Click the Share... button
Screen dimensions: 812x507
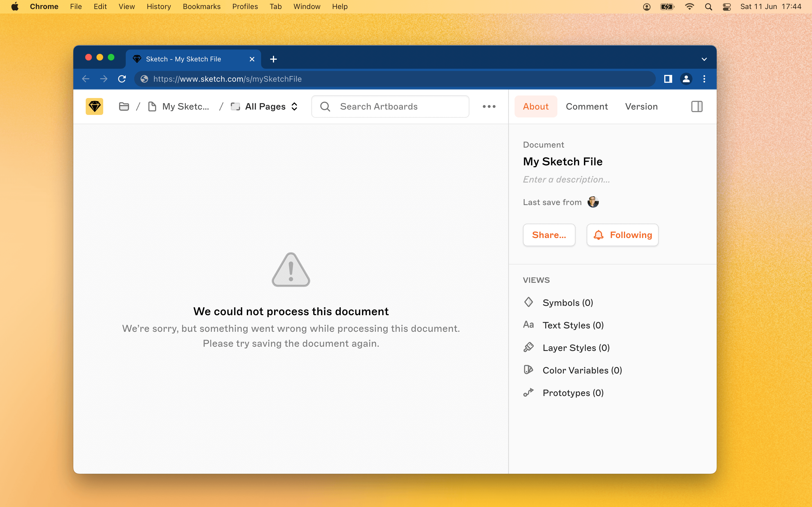(549, 235)
